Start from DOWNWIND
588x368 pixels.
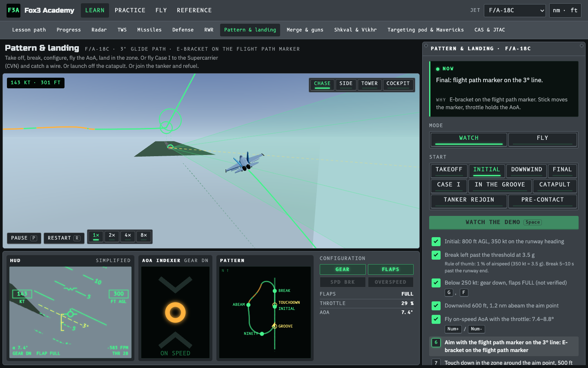pyautogui.click(x=527, y=171)
